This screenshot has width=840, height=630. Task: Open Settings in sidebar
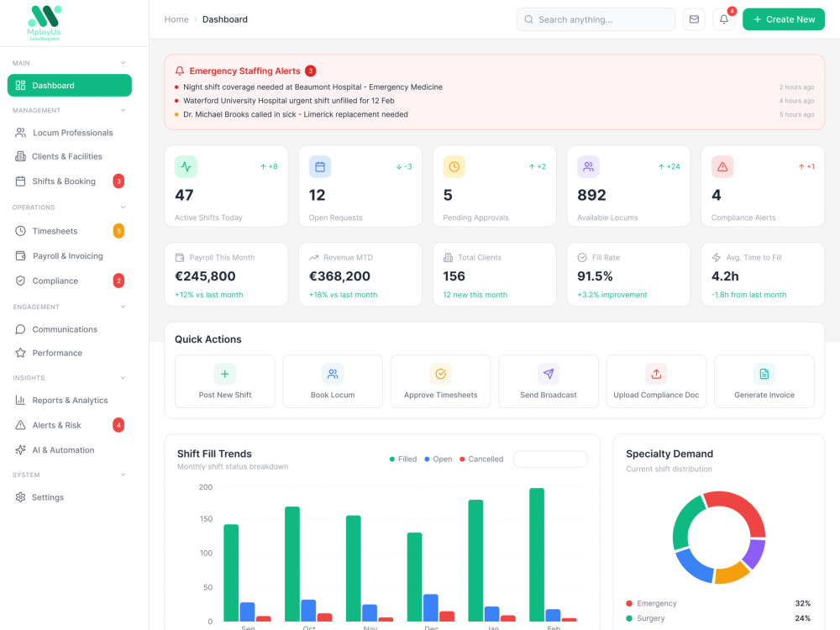coord(70,497)
